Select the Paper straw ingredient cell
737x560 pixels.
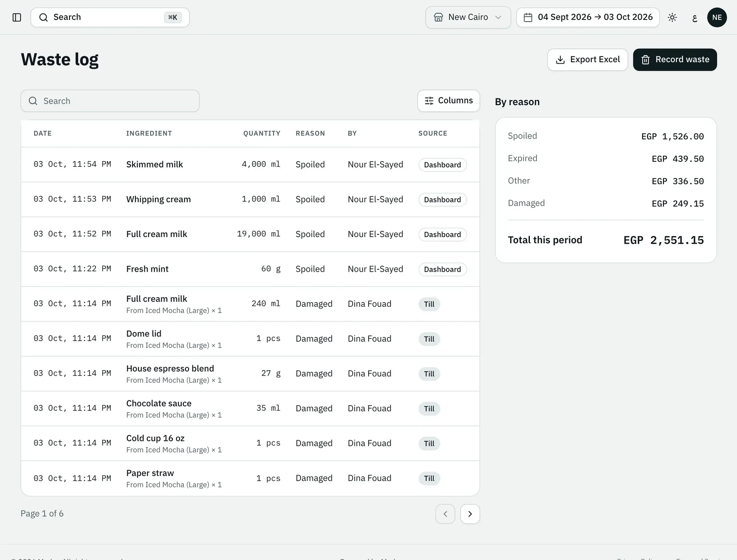pyautogui.click(x=150, y=473)
